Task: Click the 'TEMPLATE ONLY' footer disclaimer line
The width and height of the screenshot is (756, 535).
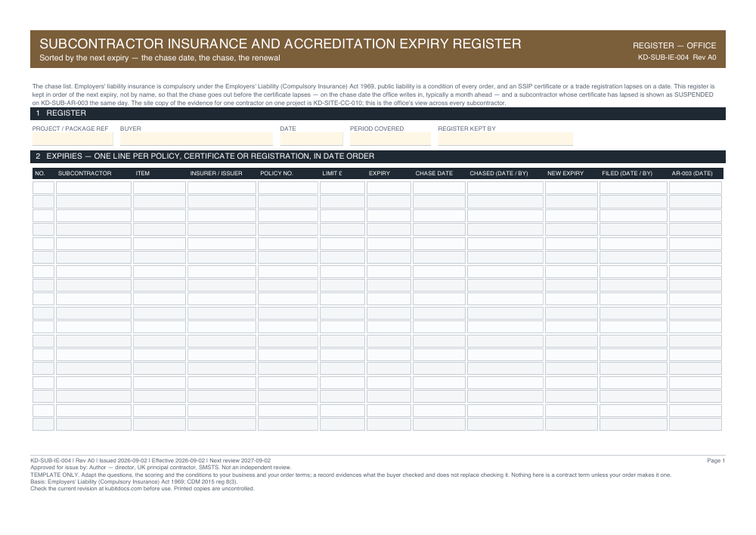Action: pyautogui.click(x=351, y=475)
